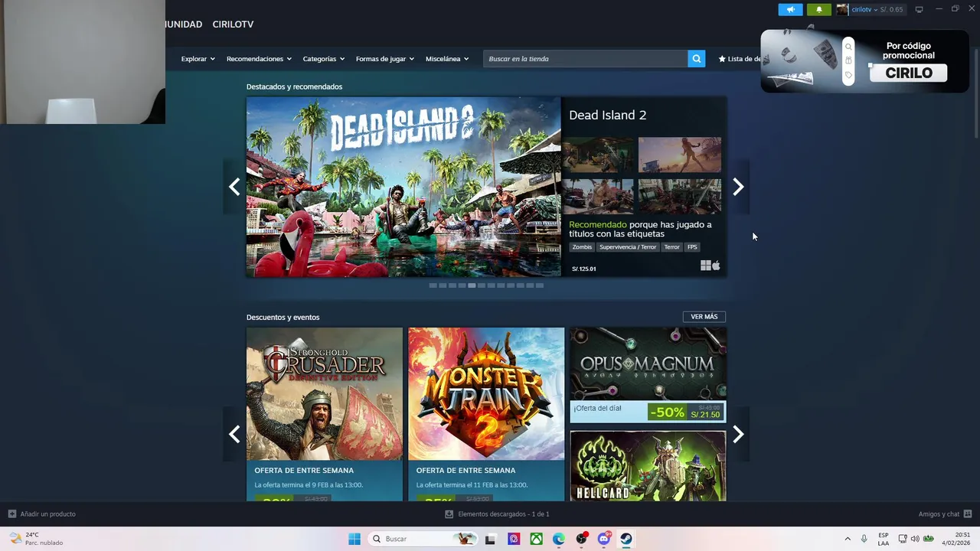Open Elementos descargados downloads status

tap(498, 514)
